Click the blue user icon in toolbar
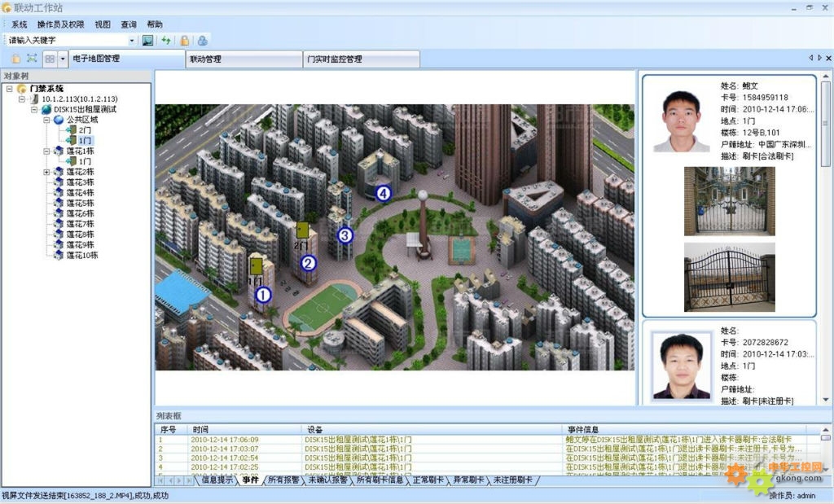 click(x=202, y=40)
